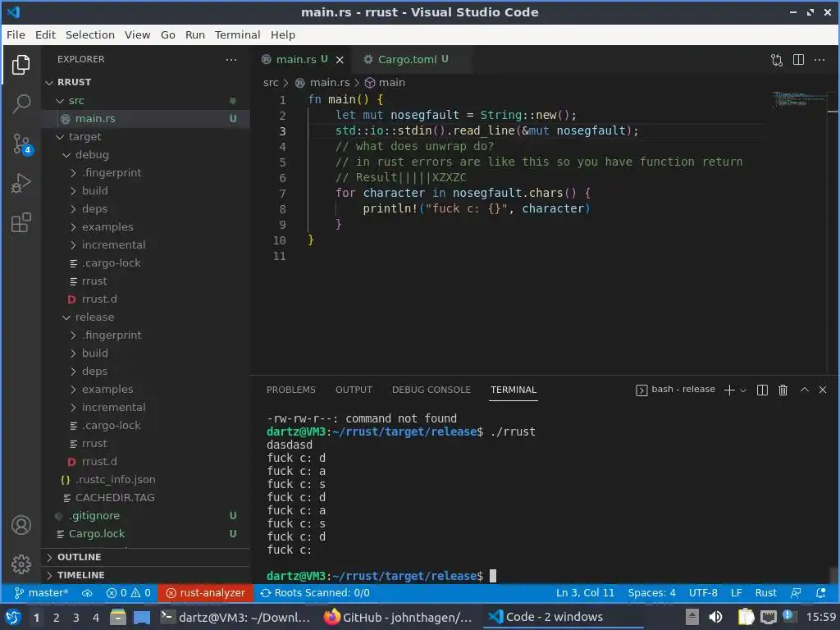
Task: Click the Explorer more actions ellipsis
Action: [231, 59]
